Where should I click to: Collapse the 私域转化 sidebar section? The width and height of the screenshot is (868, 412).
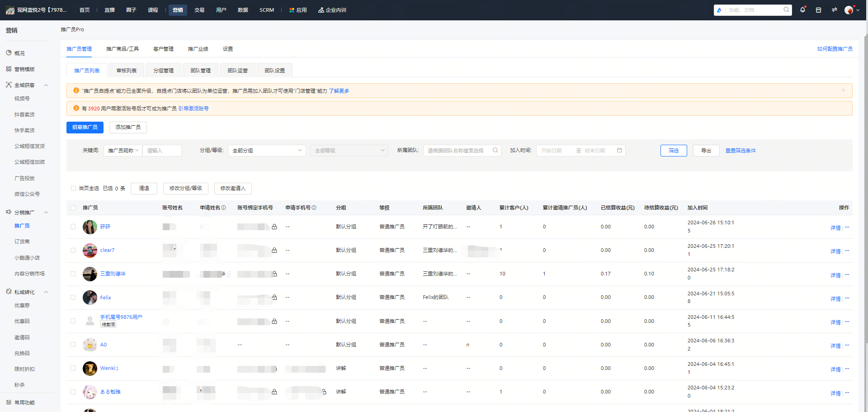click(46, 292)
